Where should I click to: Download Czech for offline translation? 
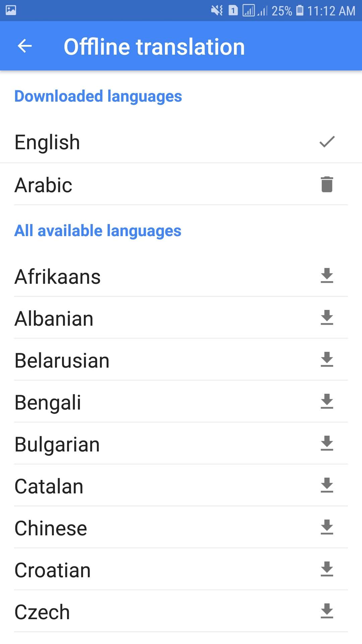click(327, 611)
